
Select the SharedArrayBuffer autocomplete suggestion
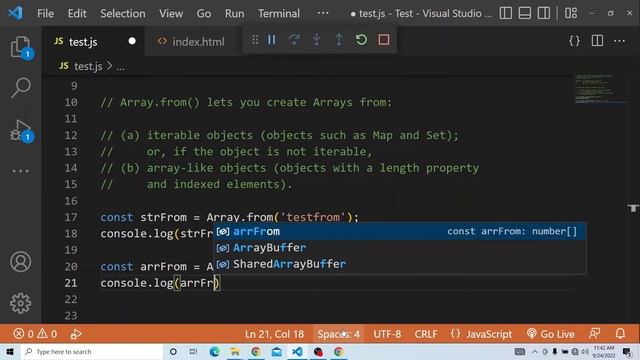400,264
